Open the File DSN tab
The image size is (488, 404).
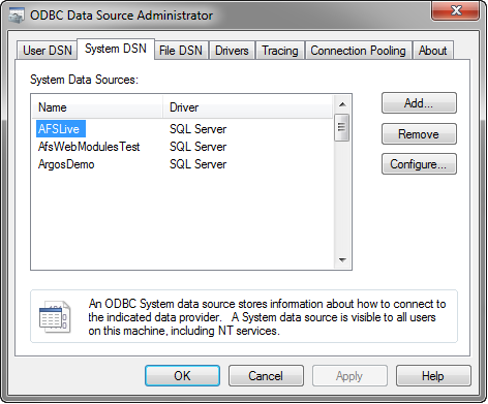click(181, 51)
